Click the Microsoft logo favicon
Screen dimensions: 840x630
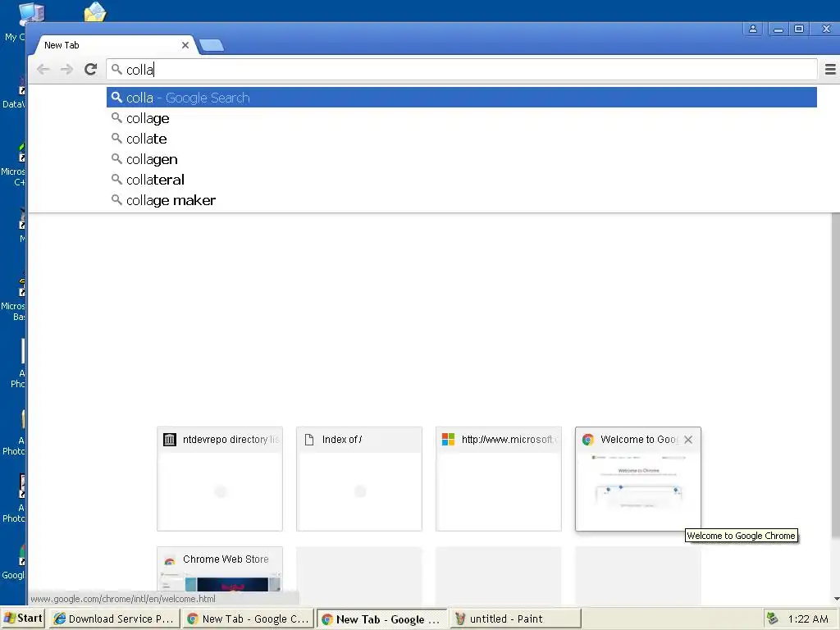[449, 440]
